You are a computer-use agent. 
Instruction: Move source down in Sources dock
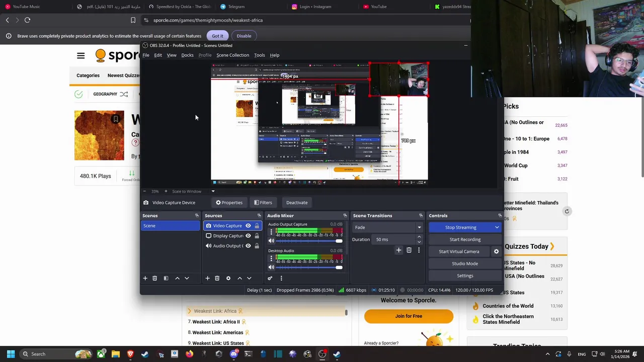(249, 278)
